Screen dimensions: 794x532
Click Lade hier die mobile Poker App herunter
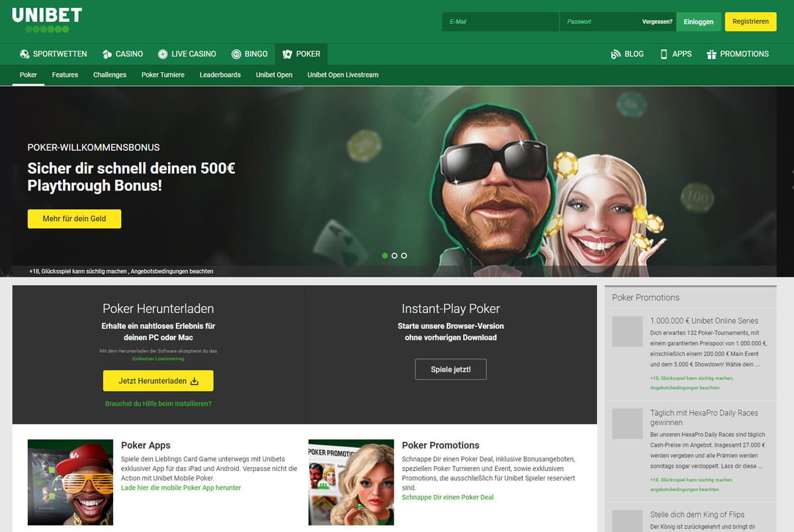(x=181, y=488)
